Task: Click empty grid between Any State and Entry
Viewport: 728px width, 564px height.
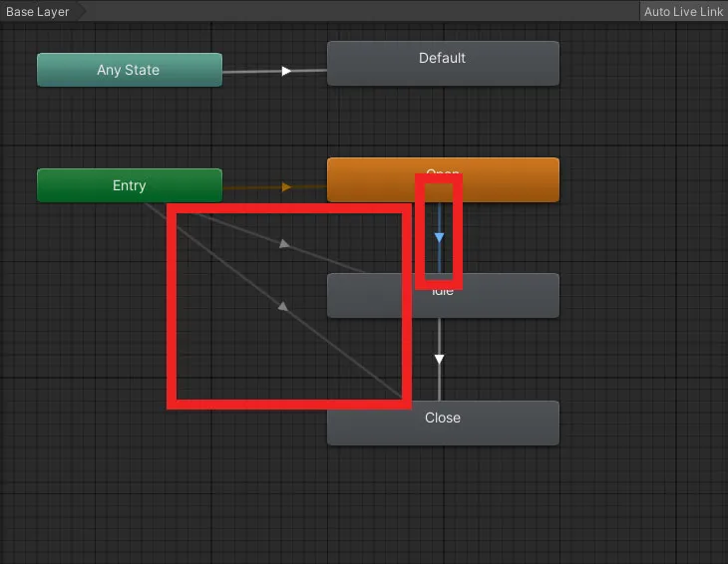Action: coord(129,128)
